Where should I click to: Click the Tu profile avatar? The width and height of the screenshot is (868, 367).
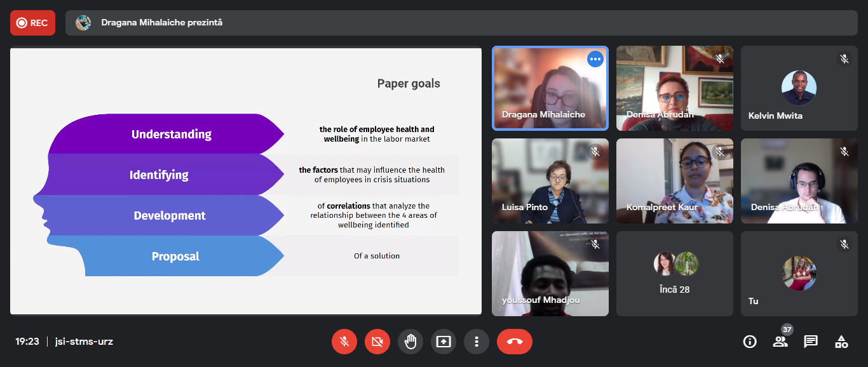[799, 273]
